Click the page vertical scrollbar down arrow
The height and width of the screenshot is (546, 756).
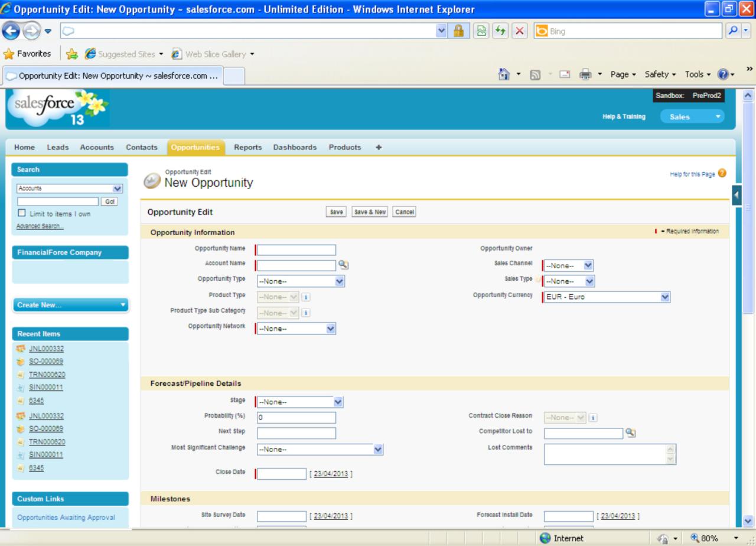click(x=748, y=521)
